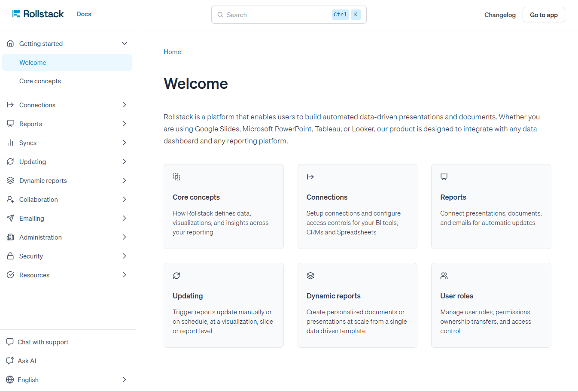
Task: Expand the Connections section chevron
Action: point(125,105)
